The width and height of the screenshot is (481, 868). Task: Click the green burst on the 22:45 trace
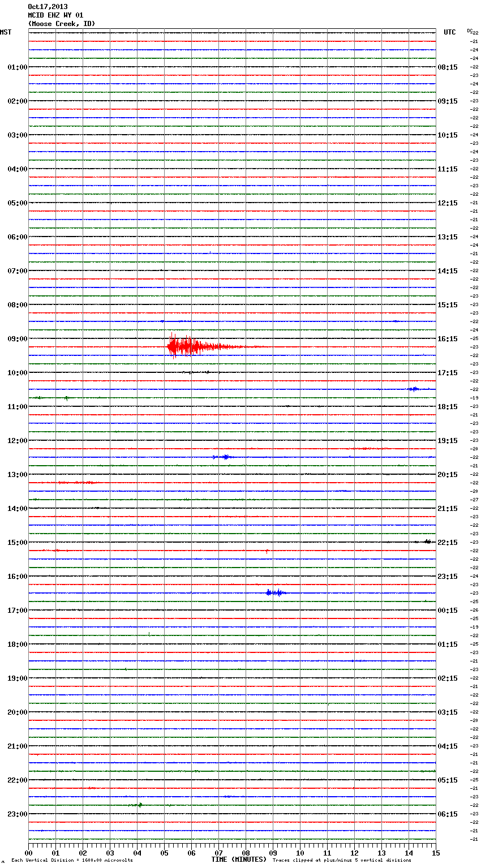click(136, 805)
